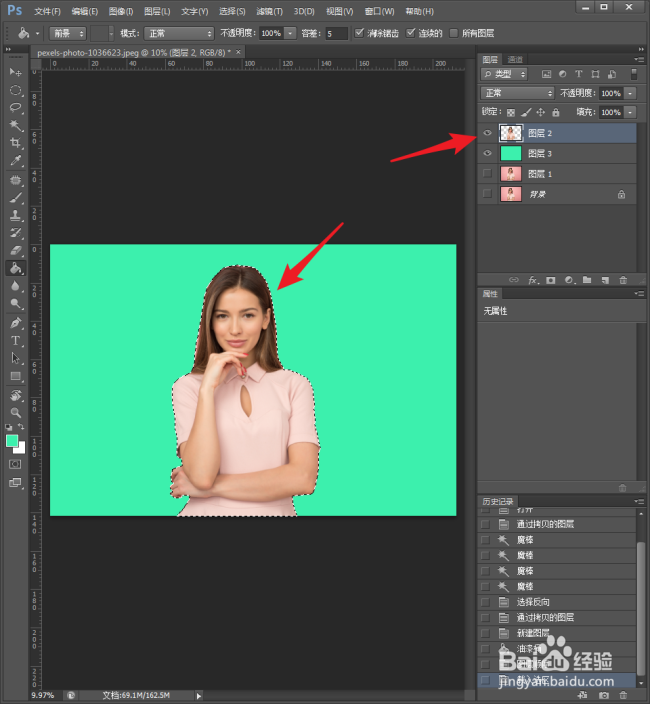This screenshot has height=704, width=650.
Task: Select the Move tool
Action: (16, 72)
